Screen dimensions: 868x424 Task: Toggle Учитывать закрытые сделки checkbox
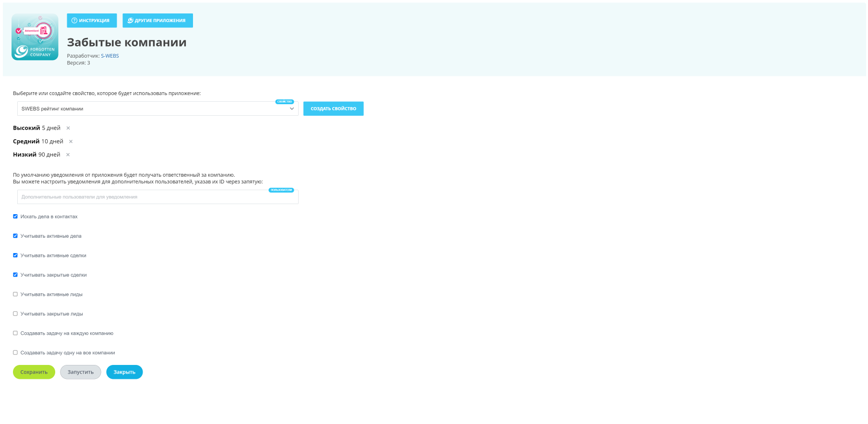point(15,275)
